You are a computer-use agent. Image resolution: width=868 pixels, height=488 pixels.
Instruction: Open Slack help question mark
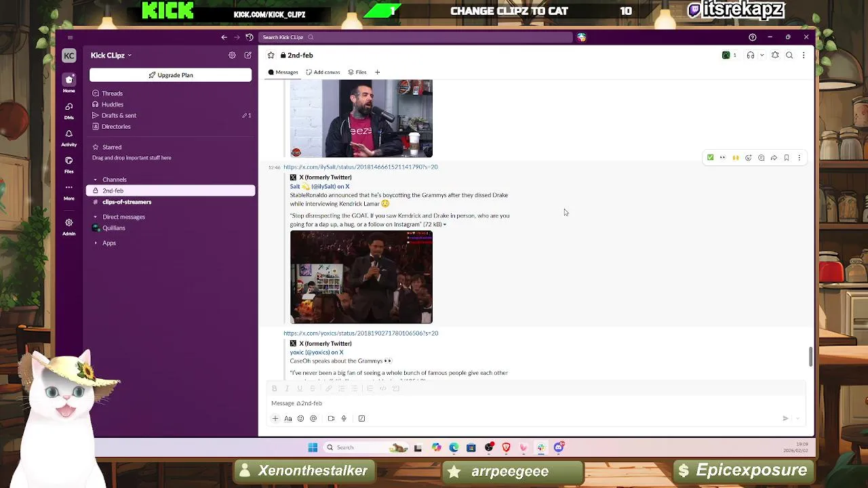tap(752, 37)
